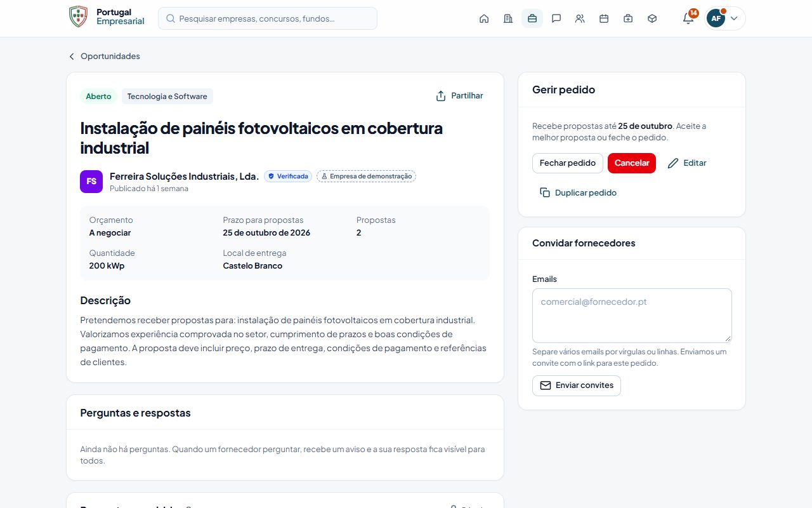This screenshot has height=508, width=812.
Task: Click the Convidar fornecedores heading
Action: tap(584, 243)
